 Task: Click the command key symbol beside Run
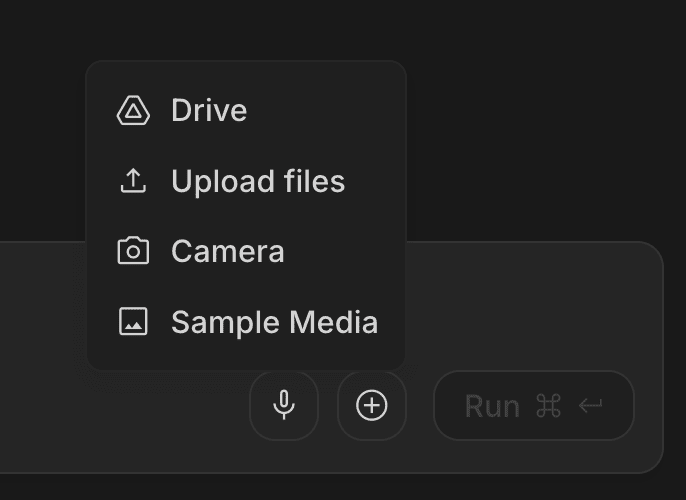[548, 406]
